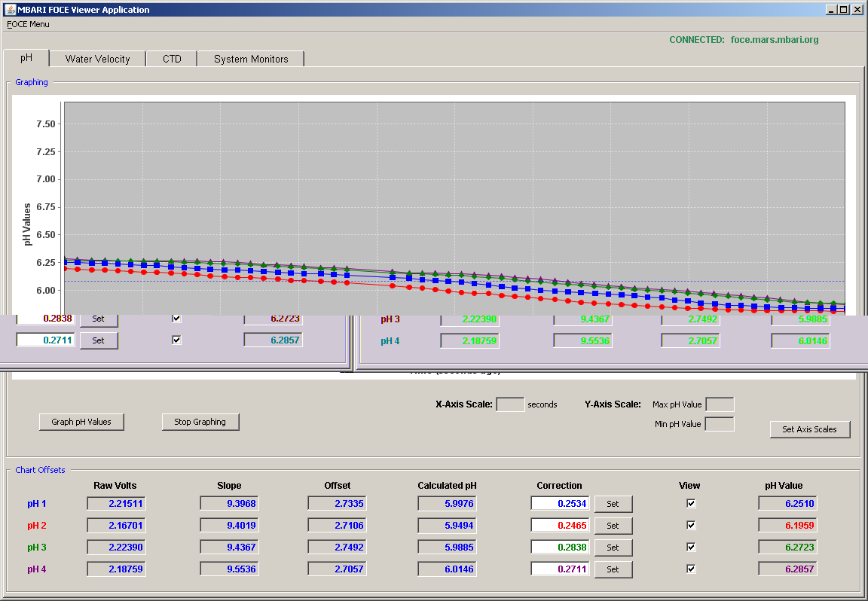This screenshot has height=601, width=868.
Task: Edit the pH 2 Correction field 0.2465
Action: [x=560, y=525]
